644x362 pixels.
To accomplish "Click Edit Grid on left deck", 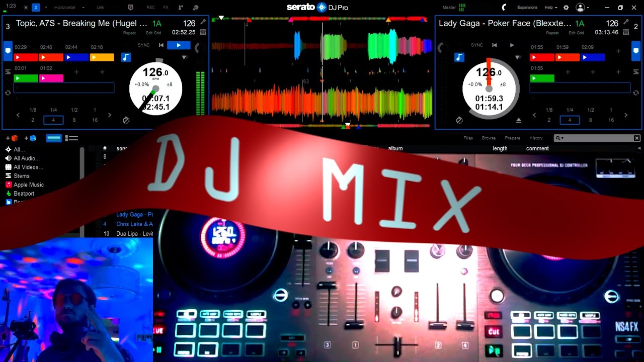I will click(153, 33).
